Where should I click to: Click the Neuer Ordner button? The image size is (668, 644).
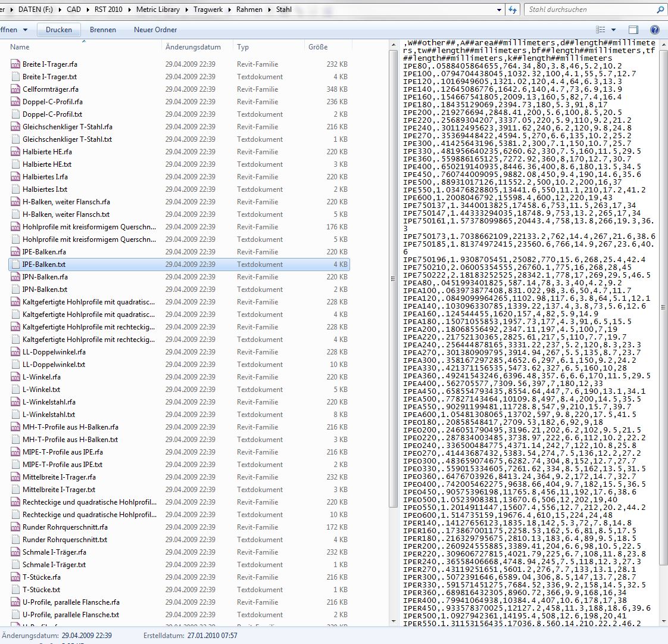(x=155, y=30)
